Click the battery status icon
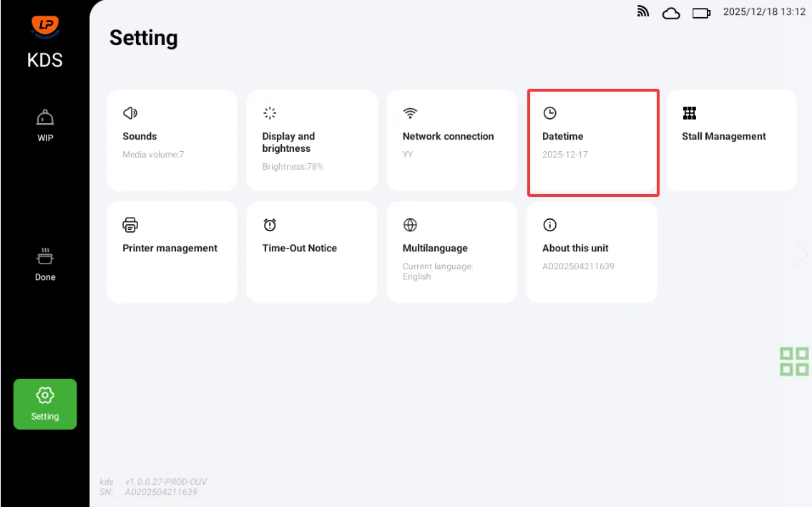The width and height of the screenshot is (812, 507). tap(701, 13)
